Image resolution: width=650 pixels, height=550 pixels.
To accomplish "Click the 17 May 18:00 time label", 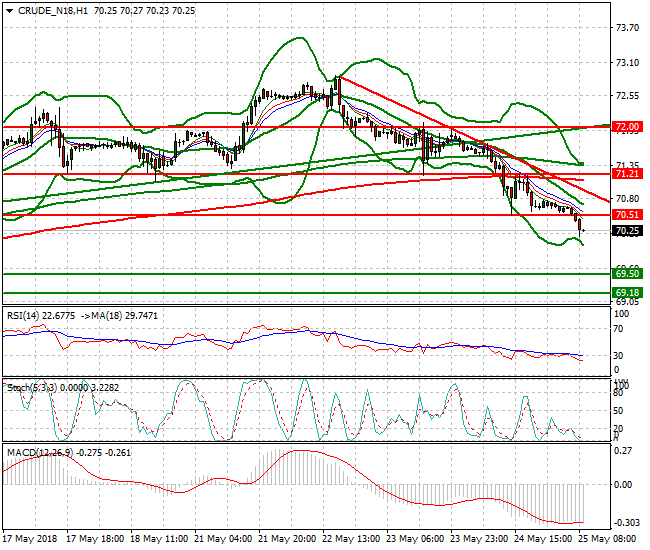I will 95,539.
